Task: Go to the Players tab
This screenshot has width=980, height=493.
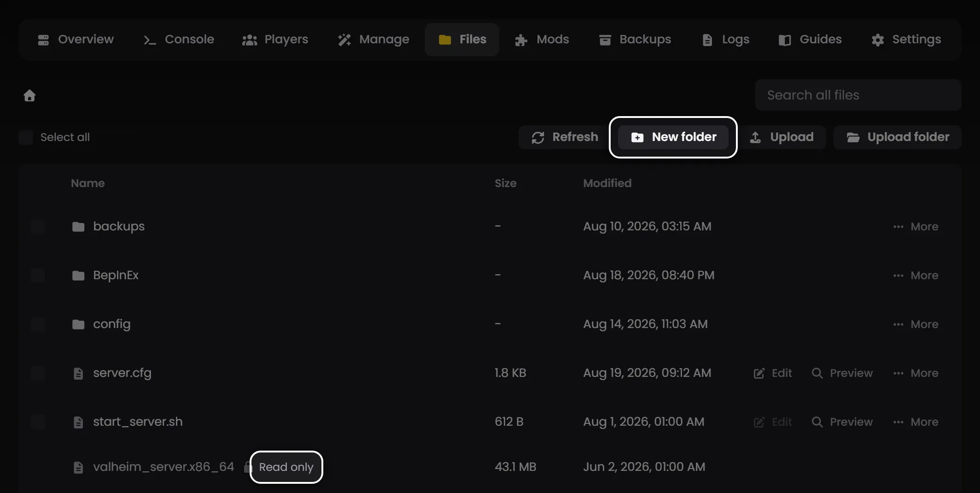Action: pyautogui.click(x=275, y=40)
